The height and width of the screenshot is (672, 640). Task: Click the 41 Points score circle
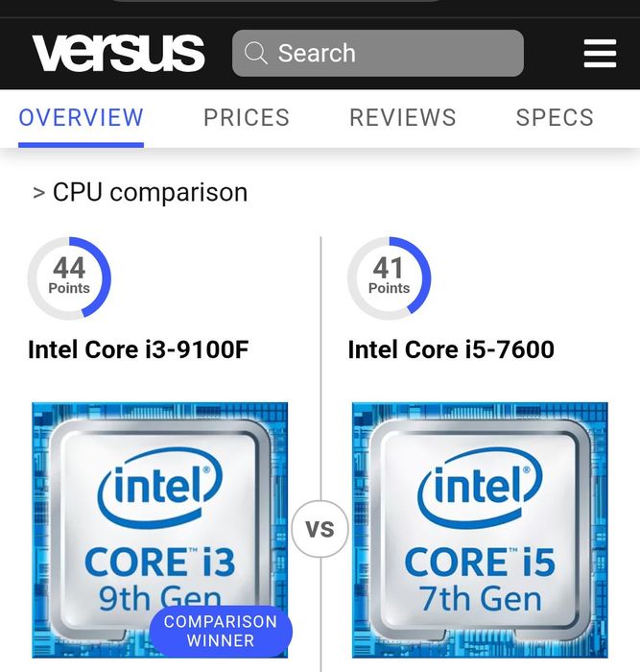coord(389,278)
